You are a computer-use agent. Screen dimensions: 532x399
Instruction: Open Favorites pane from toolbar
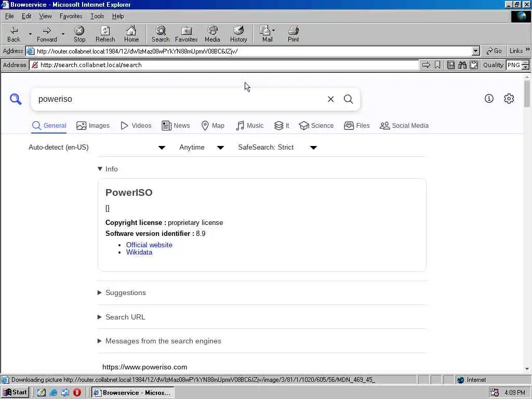coord(187,34)
